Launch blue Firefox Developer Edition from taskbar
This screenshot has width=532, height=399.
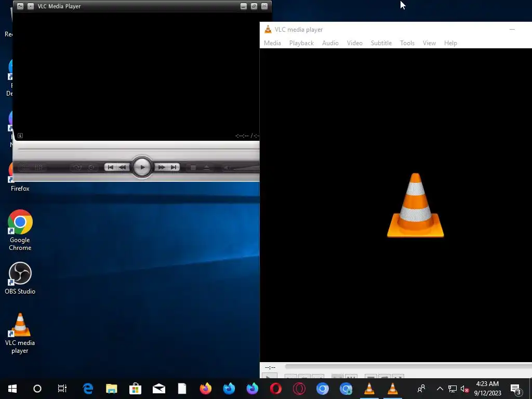[x=229, y=389]
